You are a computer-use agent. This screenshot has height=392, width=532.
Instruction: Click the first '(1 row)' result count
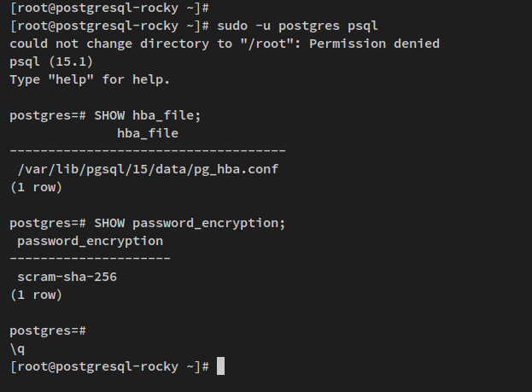pyautogui.click(x=37, y=187)
